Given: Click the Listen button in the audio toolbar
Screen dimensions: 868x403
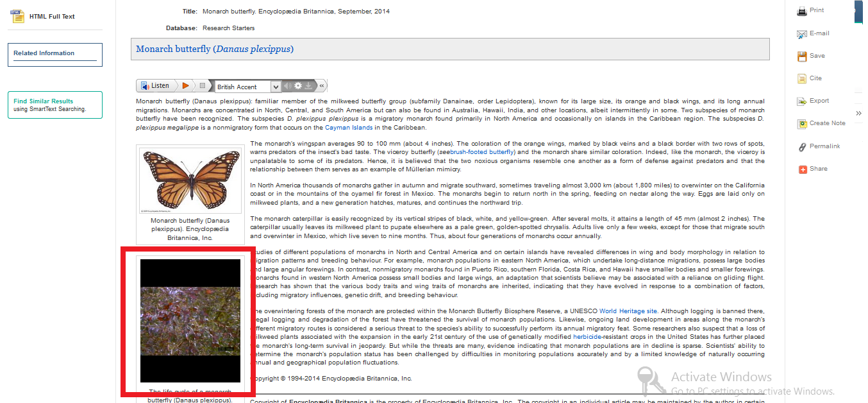Looking at the screenshot, I should (155, 85).
